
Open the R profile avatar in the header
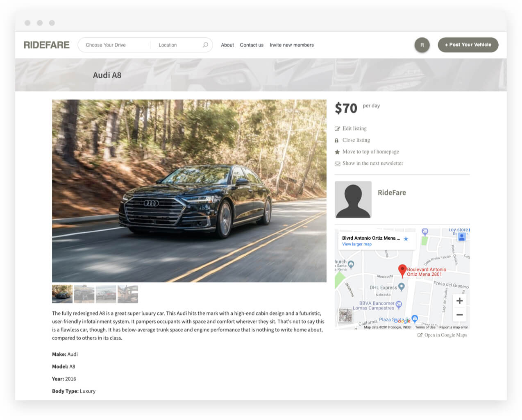point(422,45)
